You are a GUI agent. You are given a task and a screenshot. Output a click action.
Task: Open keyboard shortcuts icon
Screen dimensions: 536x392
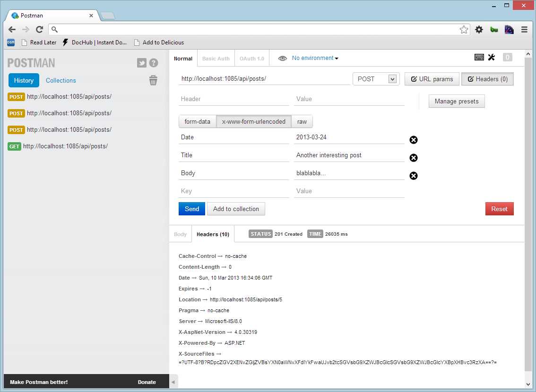(479, 57)
